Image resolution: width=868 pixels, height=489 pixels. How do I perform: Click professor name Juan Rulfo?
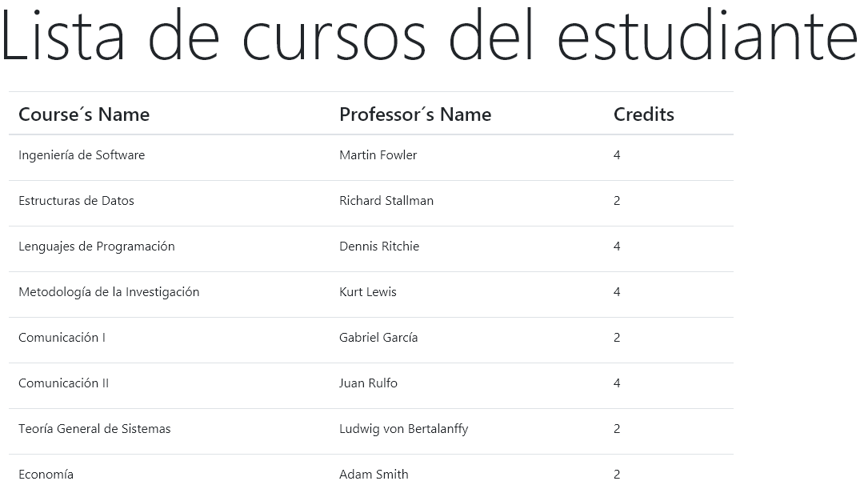368,383
